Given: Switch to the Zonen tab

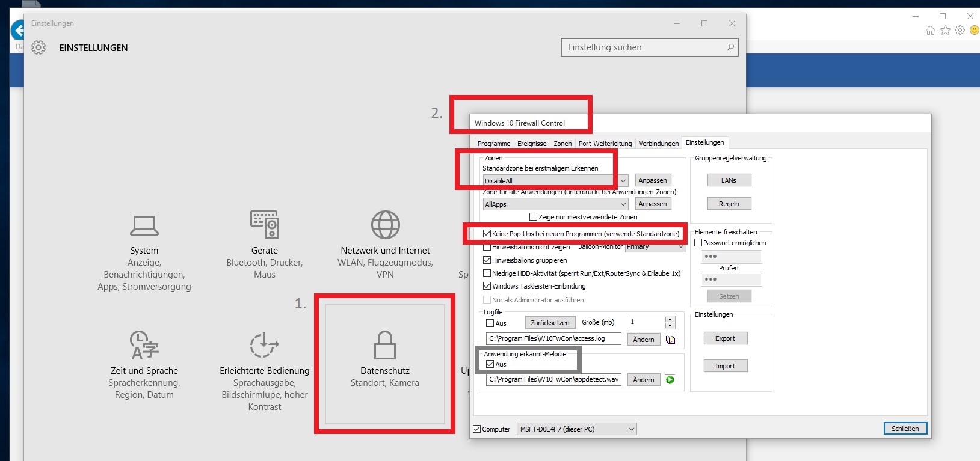Looking at the screenshot, I should pyautogui.click(x=562, y=144).
